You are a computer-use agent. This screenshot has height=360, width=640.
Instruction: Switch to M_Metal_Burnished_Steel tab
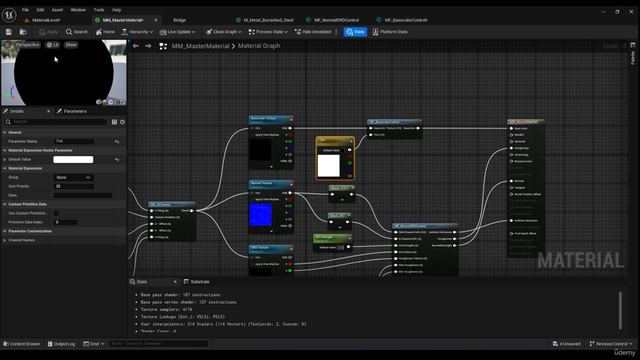coord(268,20)
